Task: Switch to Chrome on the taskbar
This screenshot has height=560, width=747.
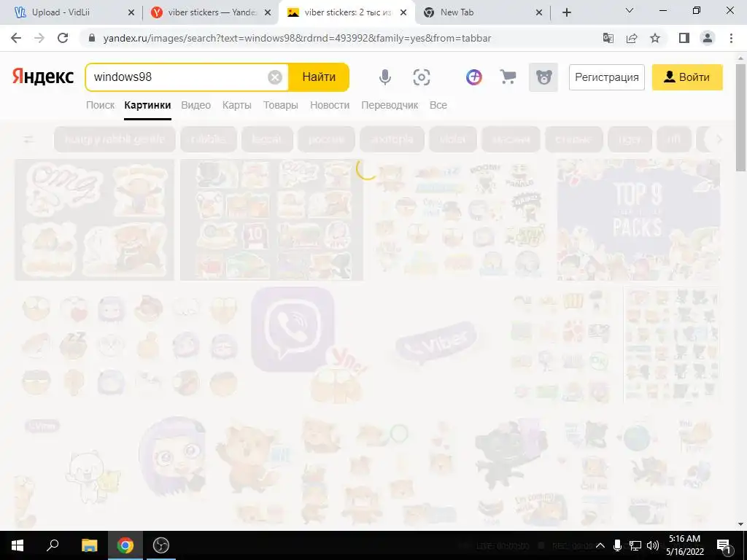Action: point(125,545)
